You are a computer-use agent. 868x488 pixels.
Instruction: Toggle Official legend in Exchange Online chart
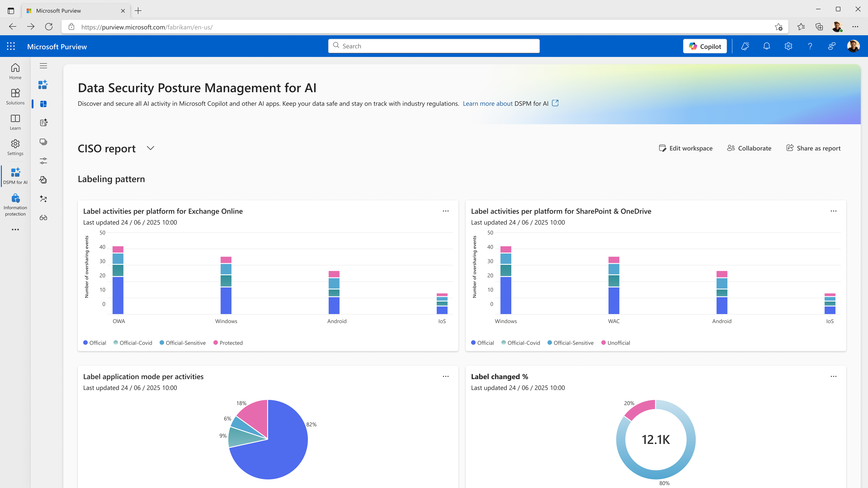coord(95,343)
